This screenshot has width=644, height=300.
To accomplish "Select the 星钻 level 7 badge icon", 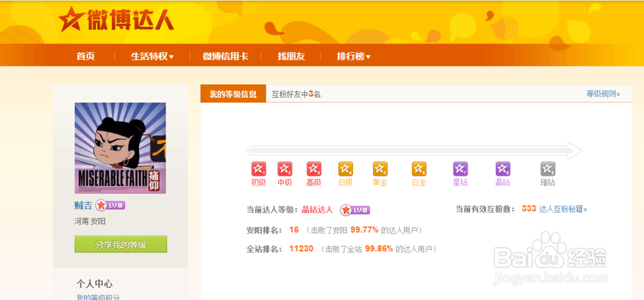I will 460,169.
